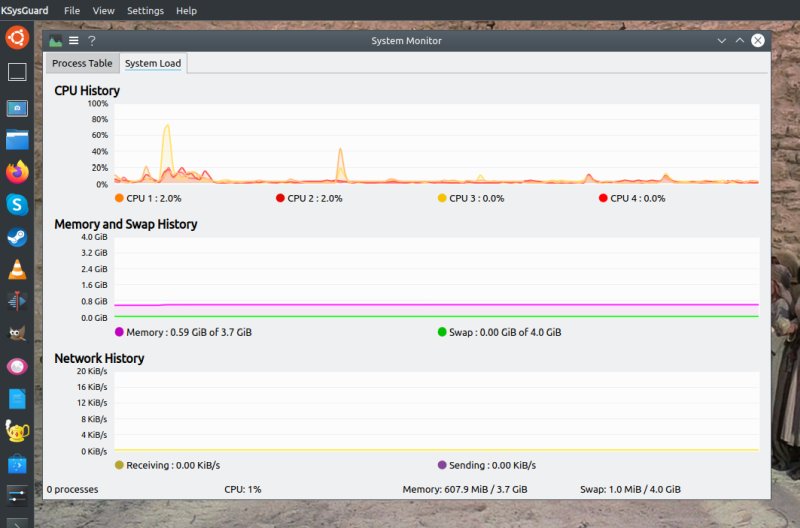Click the KSysGuard title in the top bar
Image resolution: width=800 pixels, height=528 pixels.
tap(24, 10)
